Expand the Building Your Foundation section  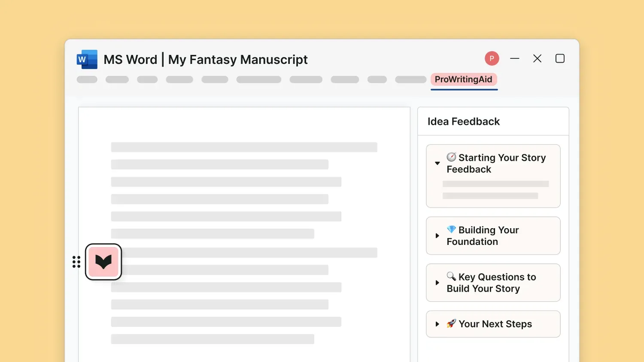coord(437,236)
